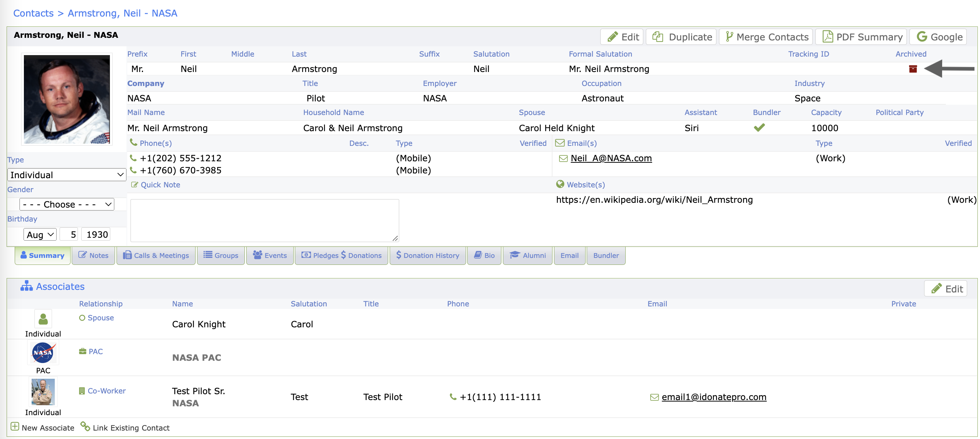Click the Email(s) header envelope icon
980x439 pixels.
pos(559,143)
